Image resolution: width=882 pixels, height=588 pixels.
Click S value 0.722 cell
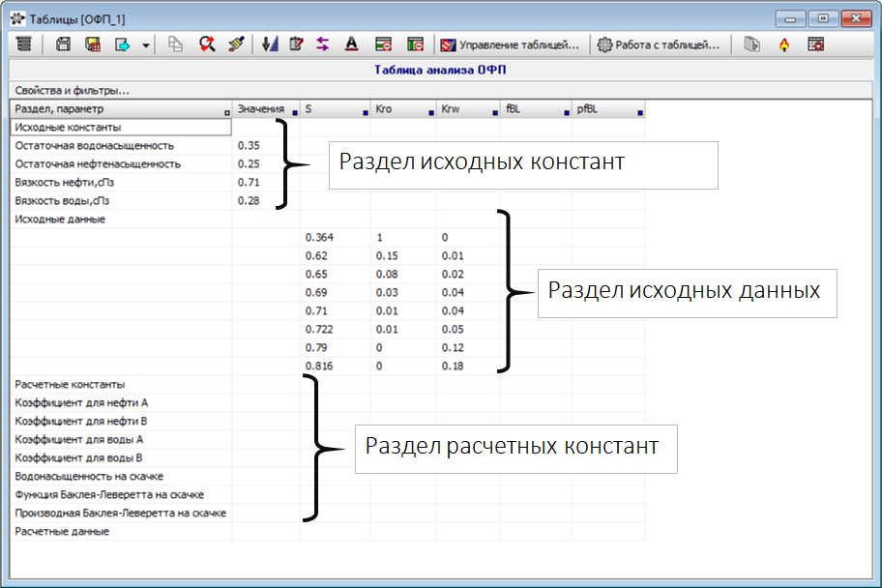[319, 329]
